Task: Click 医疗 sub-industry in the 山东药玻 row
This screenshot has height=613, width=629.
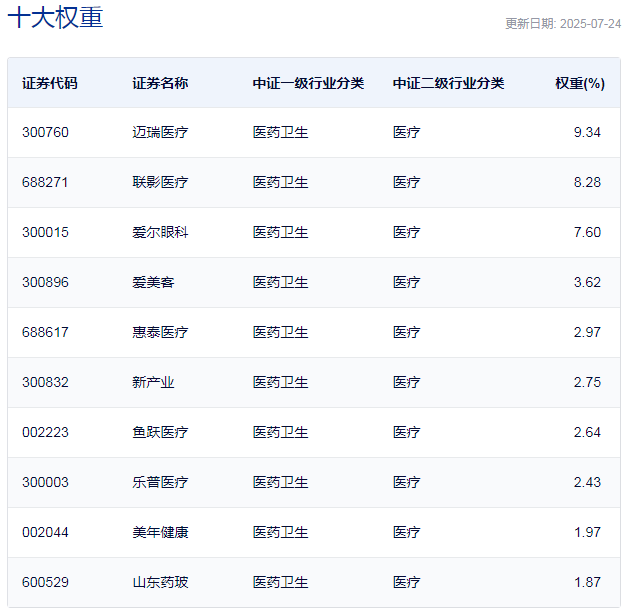Action: (x=406, y=582)
